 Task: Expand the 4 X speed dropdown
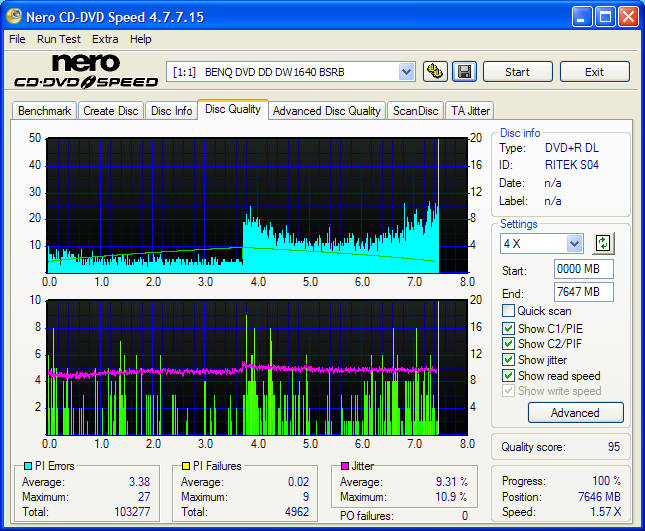[x=574, y=244]
